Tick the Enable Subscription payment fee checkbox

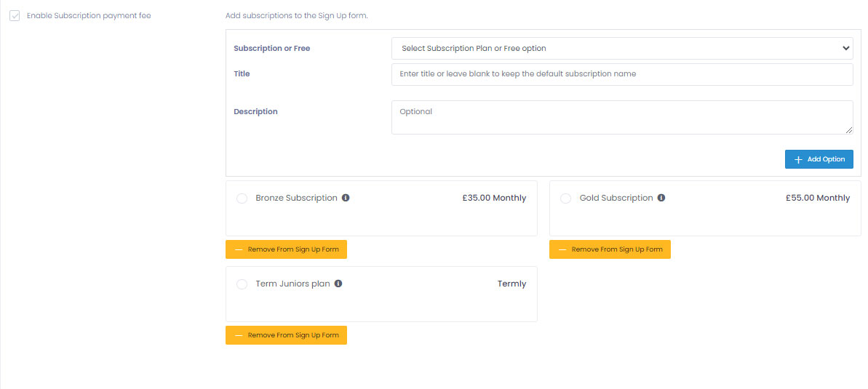tap(15, 16)
